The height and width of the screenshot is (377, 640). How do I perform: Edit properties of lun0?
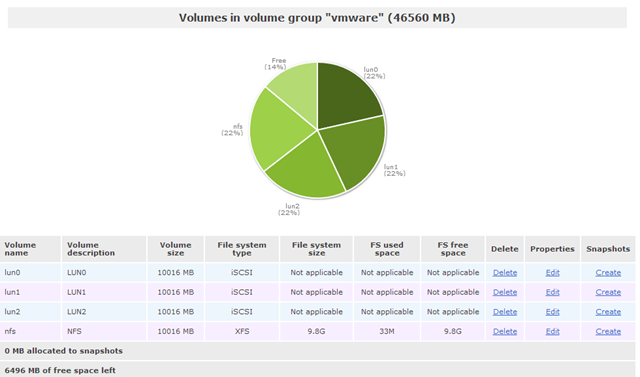click(552, 273)
